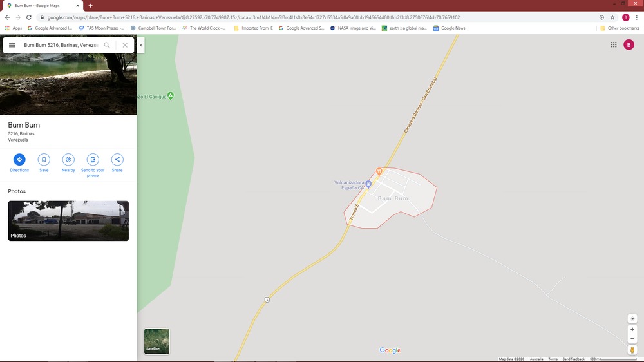This screenshot has width=644, height=362.
Task: Collapse the side panel arrow
Action: tap(140, 45)
